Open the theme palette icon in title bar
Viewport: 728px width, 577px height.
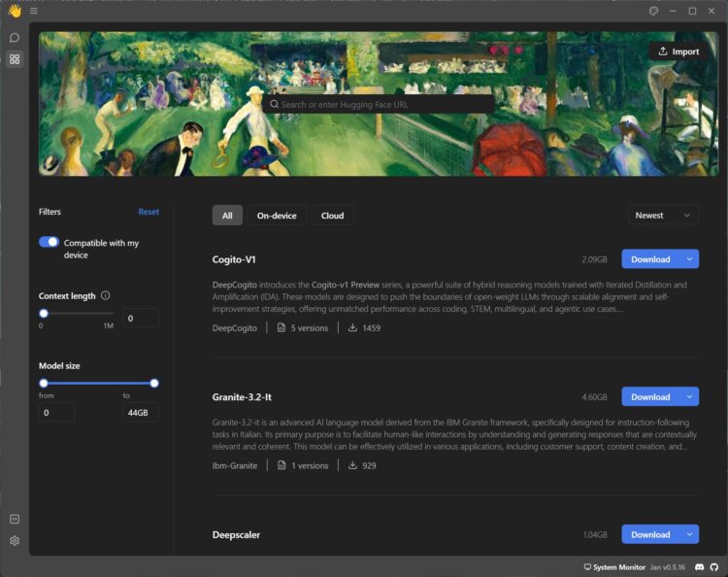tap(653, 11)
